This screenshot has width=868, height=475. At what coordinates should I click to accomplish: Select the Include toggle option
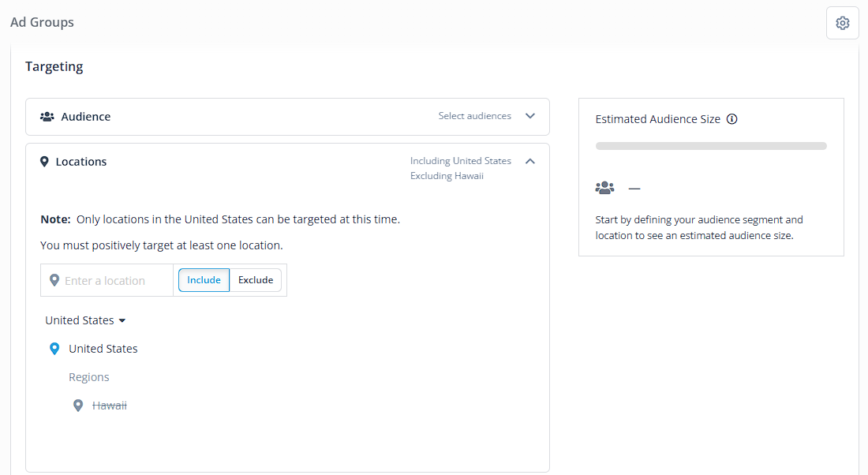pyautogui.click(x=204, y=280)
